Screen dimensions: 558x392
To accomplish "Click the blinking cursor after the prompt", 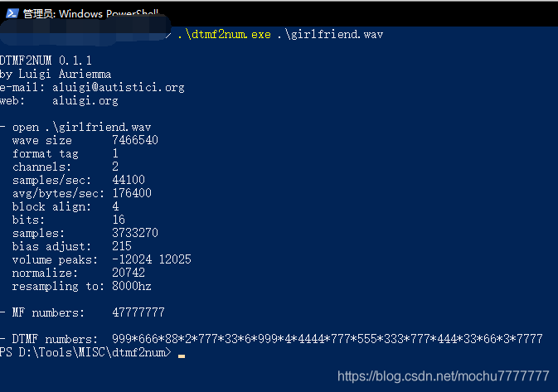I will point(182,356).
